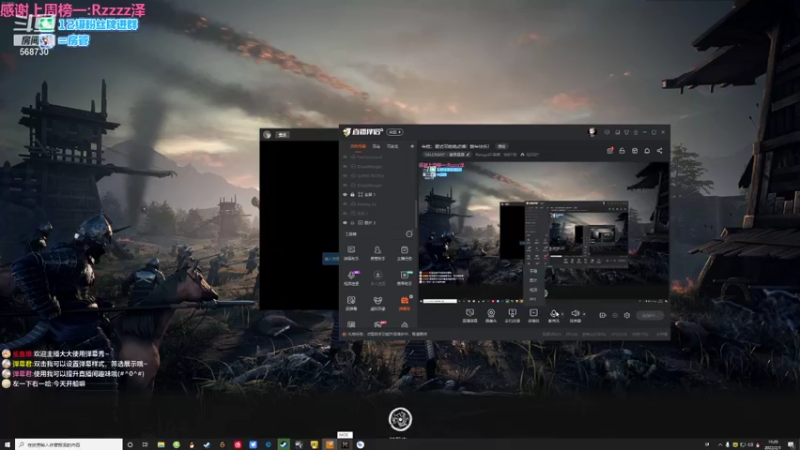Click the circular icon beside the 工具箱 heading
Viewport: 800px width, 450px height.
click(x=409, y=234)
